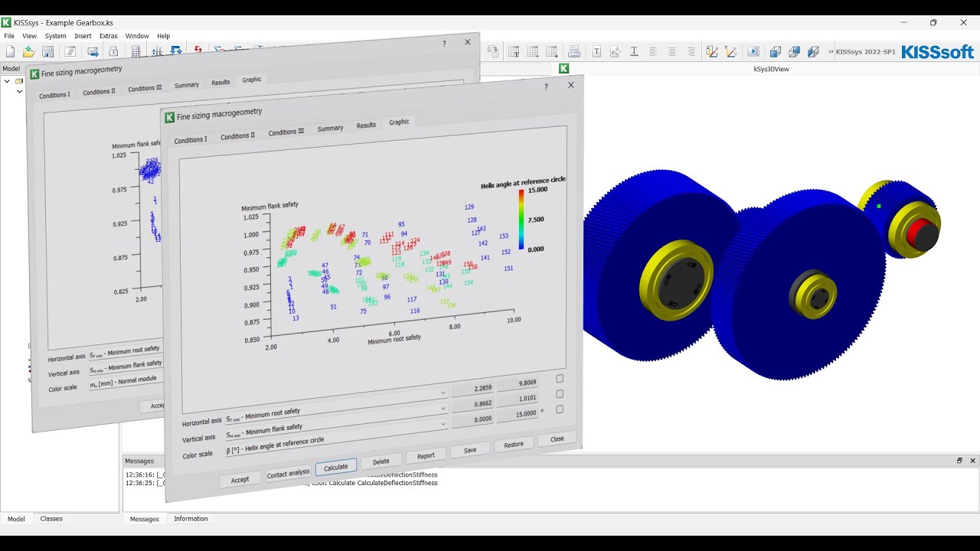Click the Contact analysis button

pyautogui.click(x=288, y=474)
